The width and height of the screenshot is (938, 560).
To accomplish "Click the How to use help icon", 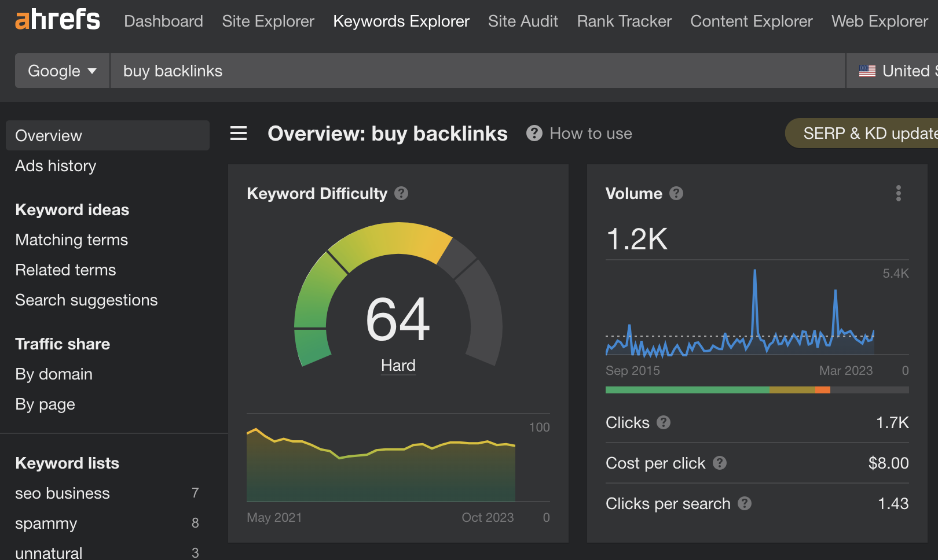I will [534, 133].
